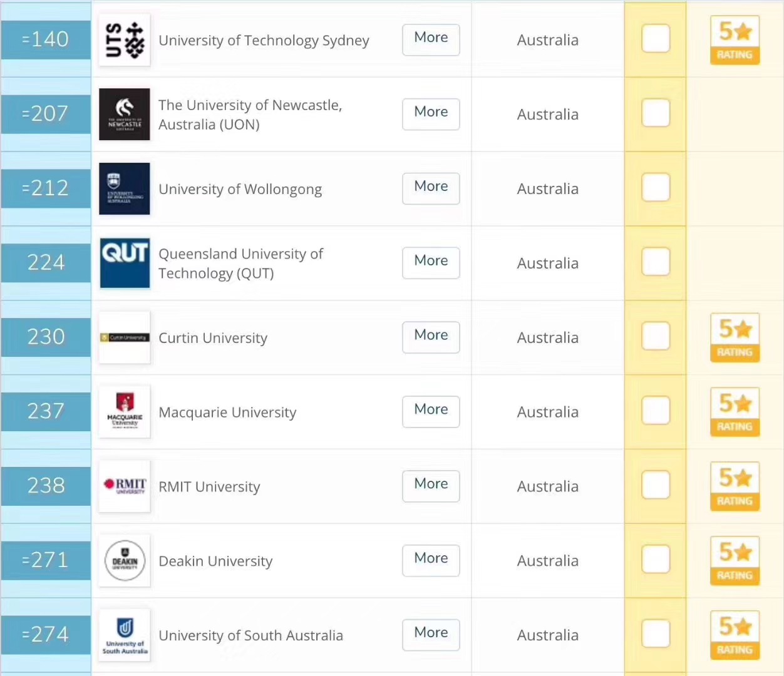
Task: Click the University of Wollongong logo
Action: pyautogui.click(x=125, y=188)
